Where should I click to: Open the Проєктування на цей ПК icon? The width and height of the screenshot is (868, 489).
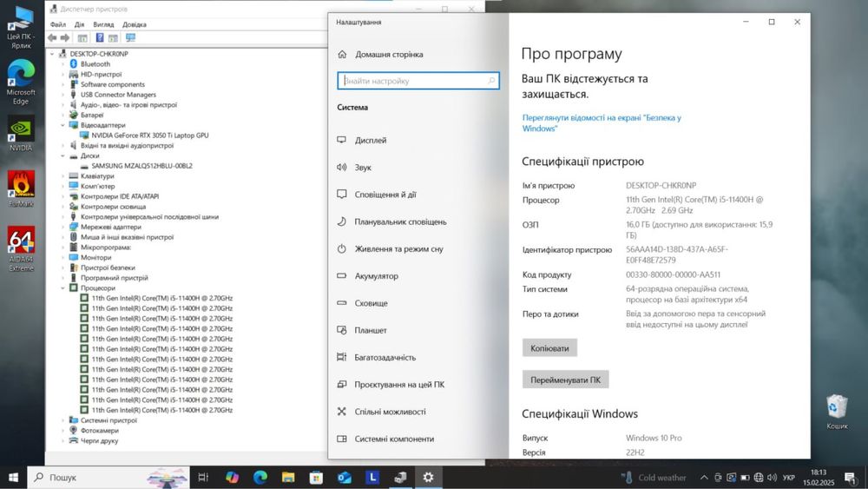point(341,384)
